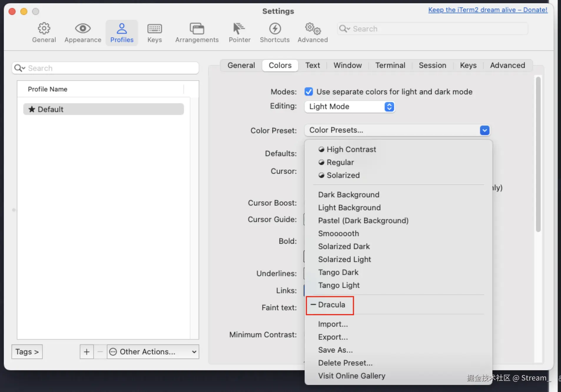Select the Solarized Light preset
Screen dimensions: 561x392
tap(399, 259)
